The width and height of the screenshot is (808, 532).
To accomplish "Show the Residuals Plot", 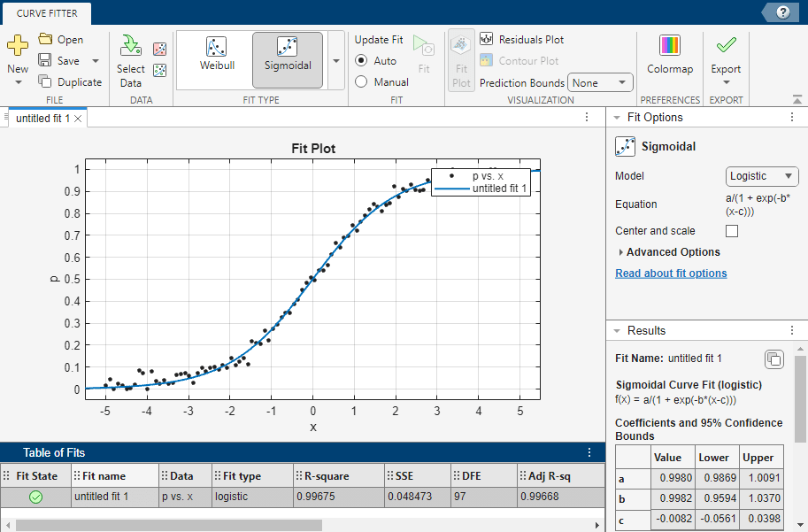I will pos(522,40).
